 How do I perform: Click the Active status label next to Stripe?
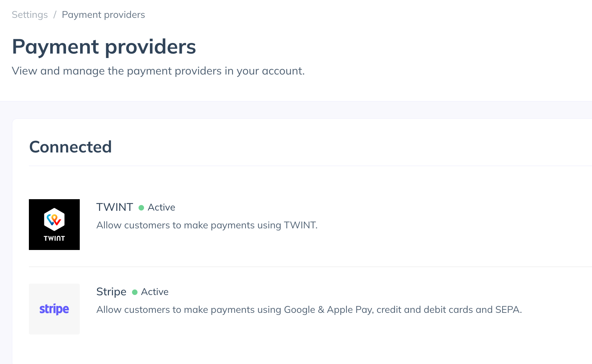click(155, 292)
